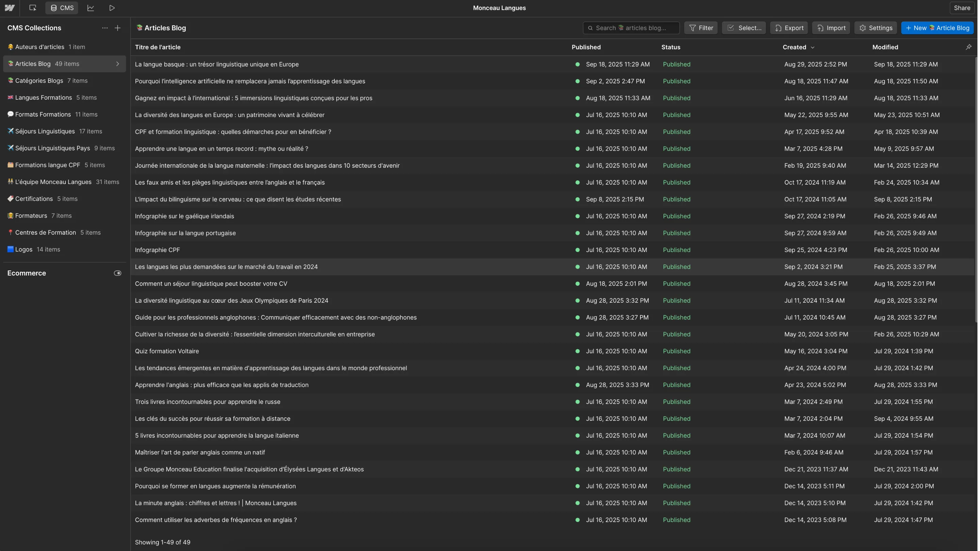Click the Preview play icon
The height and width of the screenshot is (551, 980).
click(x=112, y=7)
